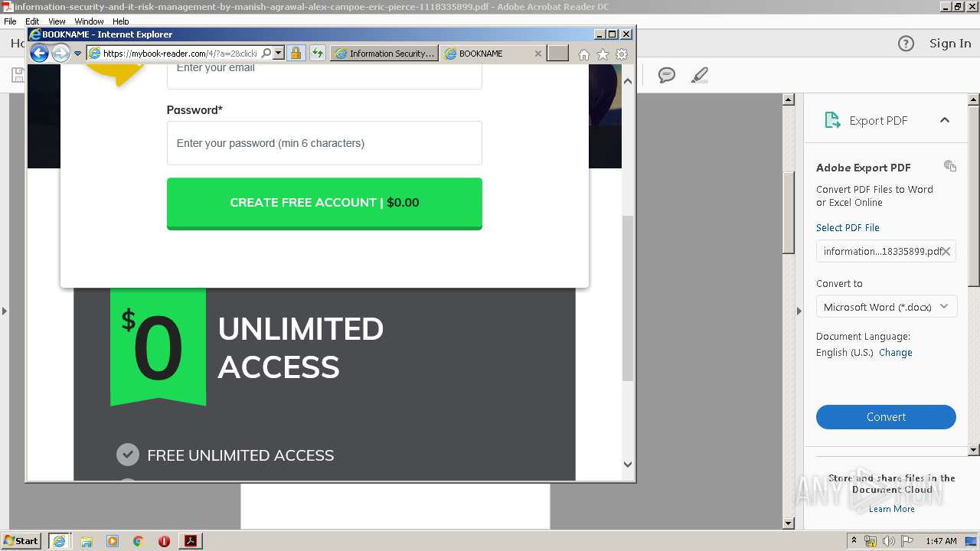Open the Acrobat File menu
The image size is (980, 551).
pyautogui.click(x=10, y=21)
